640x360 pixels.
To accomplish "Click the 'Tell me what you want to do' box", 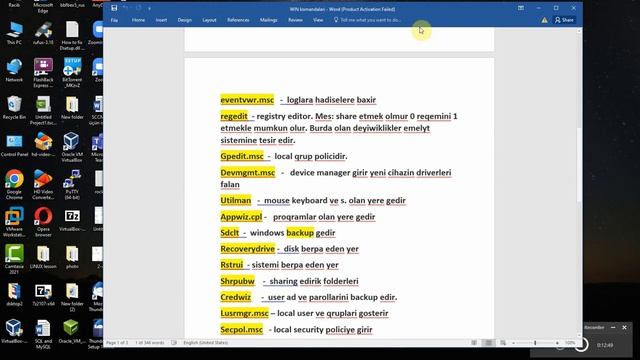I will click(x=367, y=20).
